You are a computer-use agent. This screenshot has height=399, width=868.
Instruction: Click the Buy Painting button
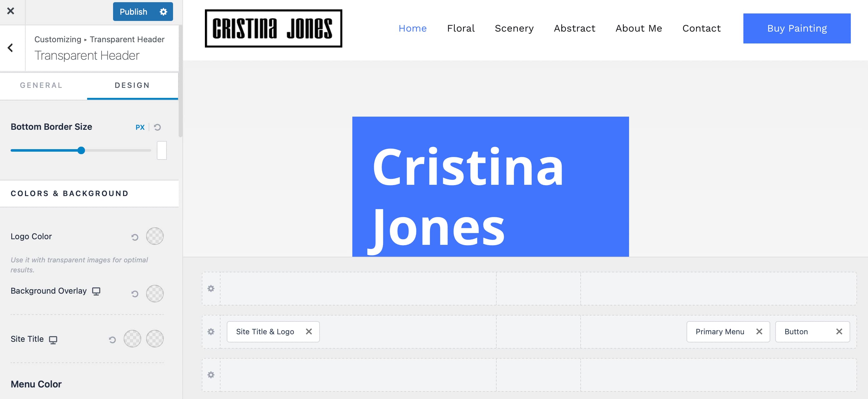[796, 28]
